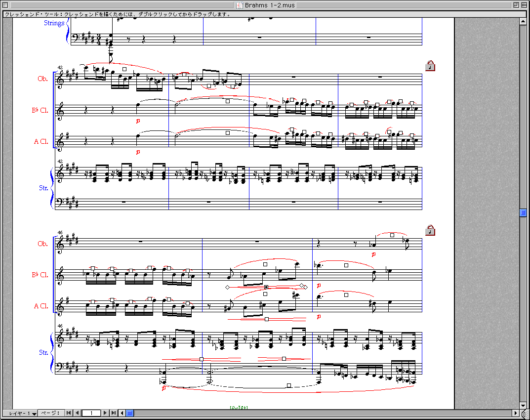Click the vertical scrollbar up arrow
530x420 pixels.
click(523, 21)
